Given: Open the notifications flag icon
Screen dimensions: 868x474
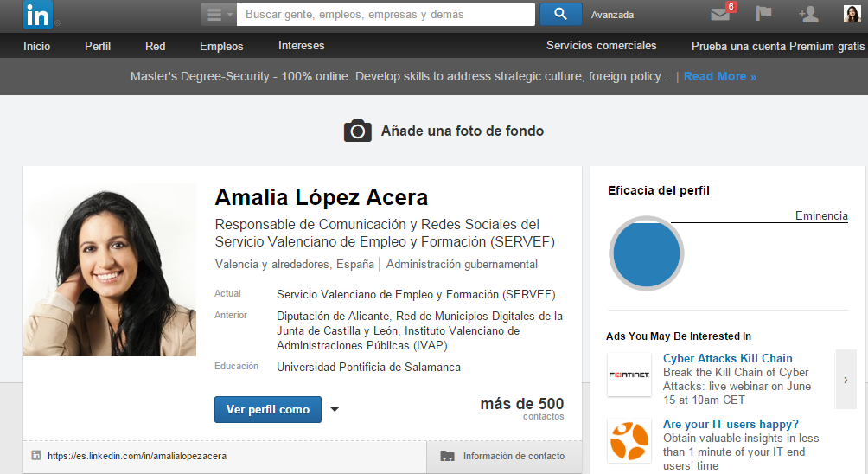Looking at the screenshot, I should (763, 14).
